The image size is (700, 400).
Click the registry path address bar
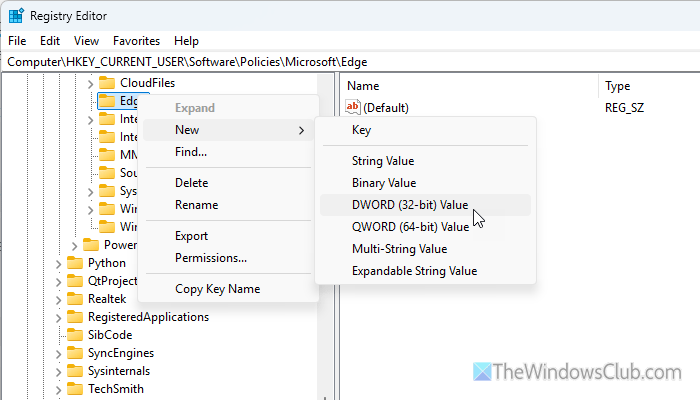[x=350, y=61]
